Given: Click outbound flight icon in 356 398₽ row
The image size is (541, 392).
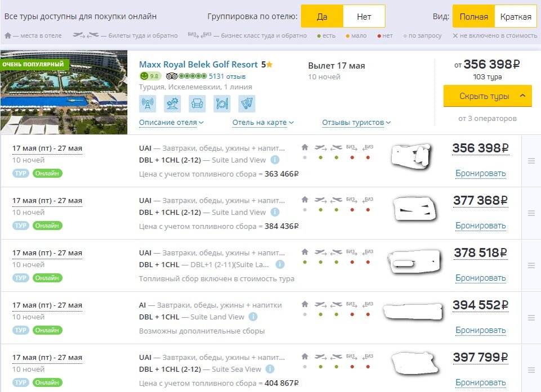Looking at the screenshot, I should click(320, 147).
